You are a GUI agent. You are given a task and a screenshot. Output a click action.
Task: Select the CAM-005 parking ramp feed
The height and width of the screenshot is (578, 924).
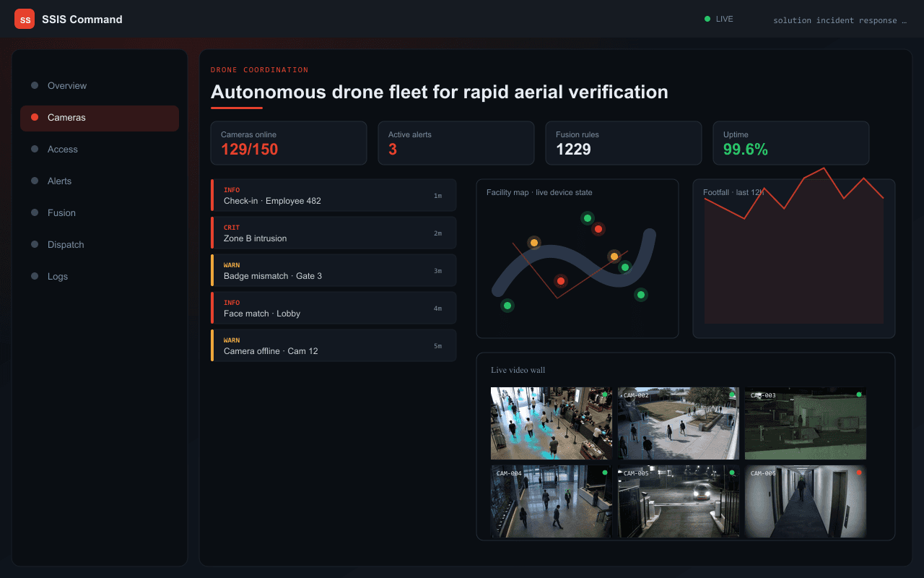[679, 501]
